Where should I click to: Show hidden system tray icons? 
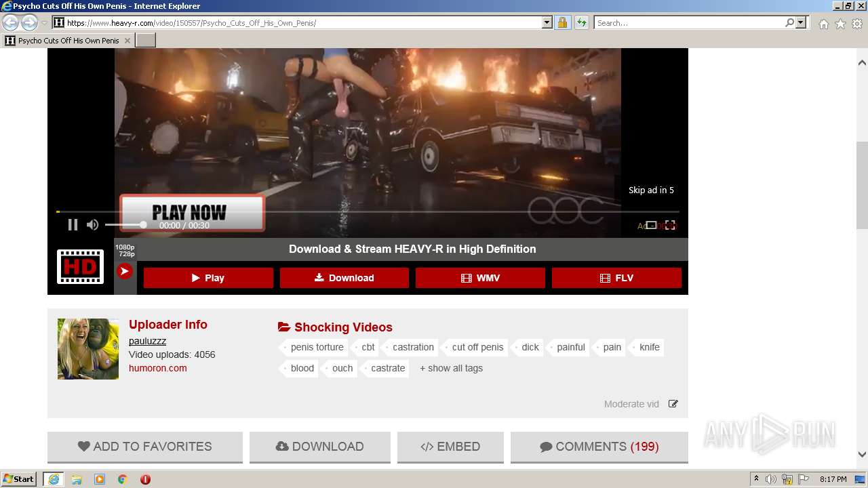point(756,479)
